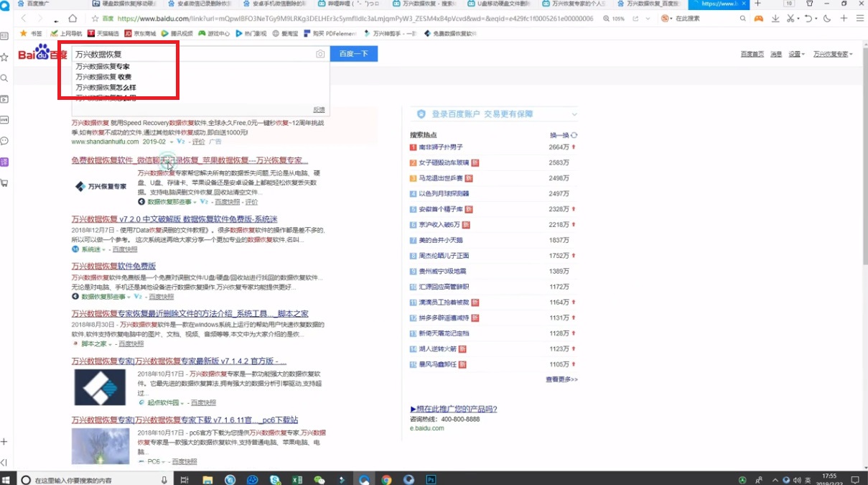This screenshot has width=868, height=485.
Task: Open hot search 马龙退出世乒赛
Action: pos(441,178)
